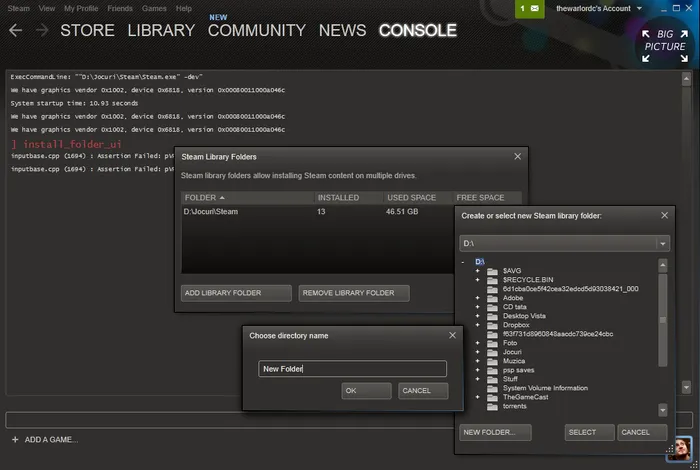Viewport: 700px width, 470px height.
Task: Click the Add a Game link
Action: (x=51, y=440)
